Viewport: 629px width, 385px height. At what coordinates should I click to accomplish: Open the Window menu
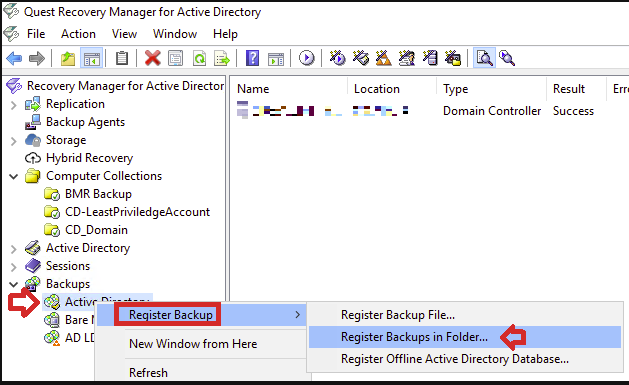(x=175, y=34)
